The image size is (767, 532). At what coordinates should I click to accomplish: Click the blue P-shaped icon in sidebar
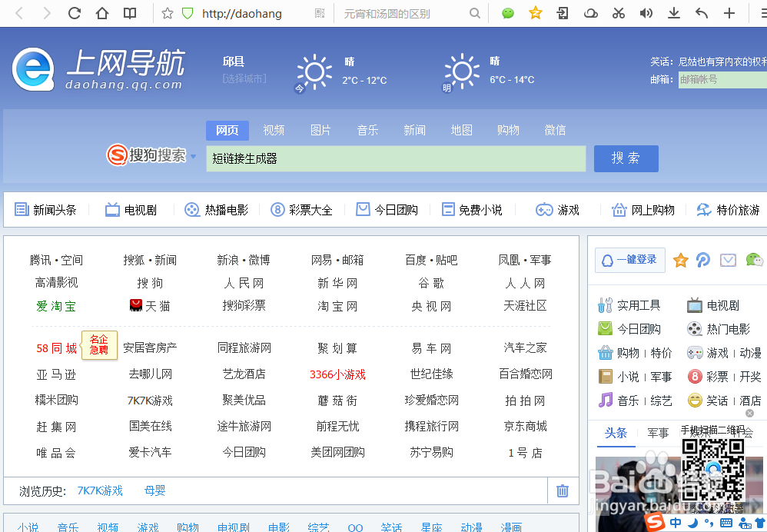point(703,260)
